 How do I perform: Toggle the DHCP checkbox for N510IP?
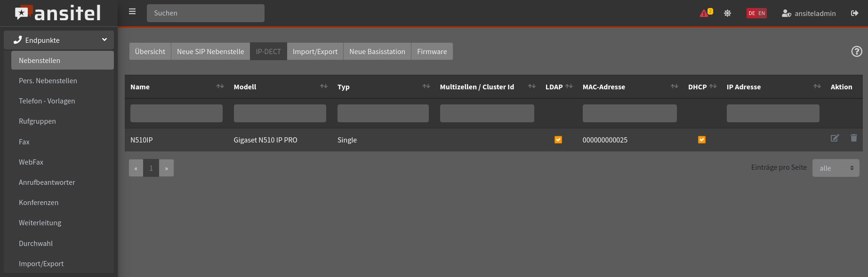click(701, 140)
